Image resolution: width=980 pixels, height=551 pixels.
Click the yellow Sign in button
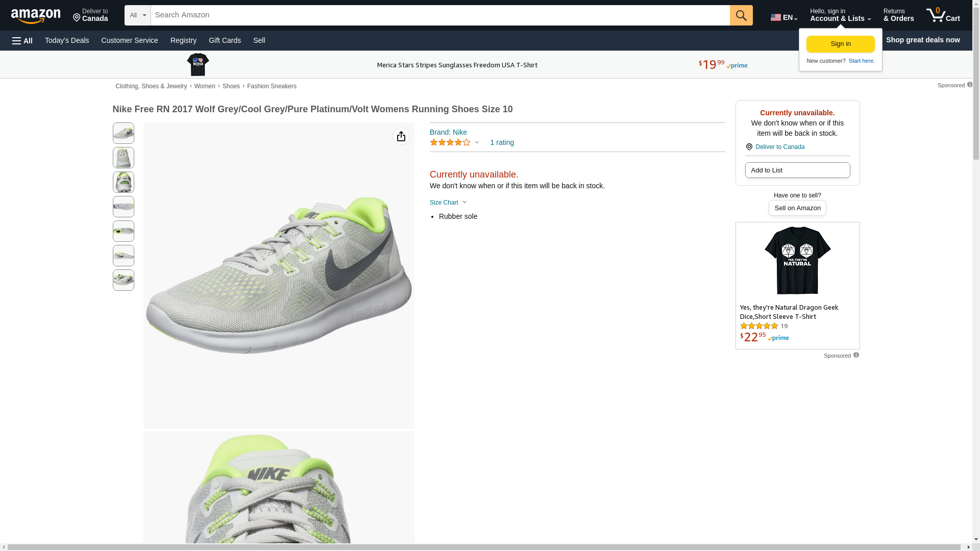pyautogui.click(x=840, y=44)
